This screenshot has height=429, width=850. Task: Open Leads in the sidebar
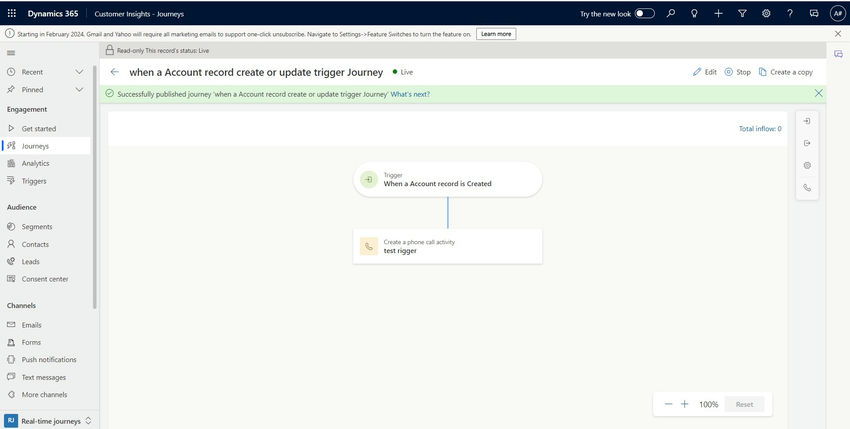(x=46, y=261)
